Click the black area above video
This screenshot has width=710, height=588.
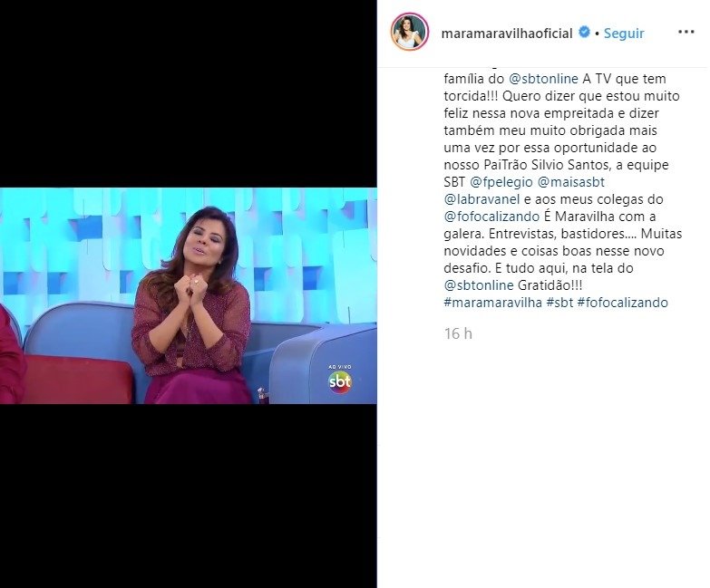[189, 93]
